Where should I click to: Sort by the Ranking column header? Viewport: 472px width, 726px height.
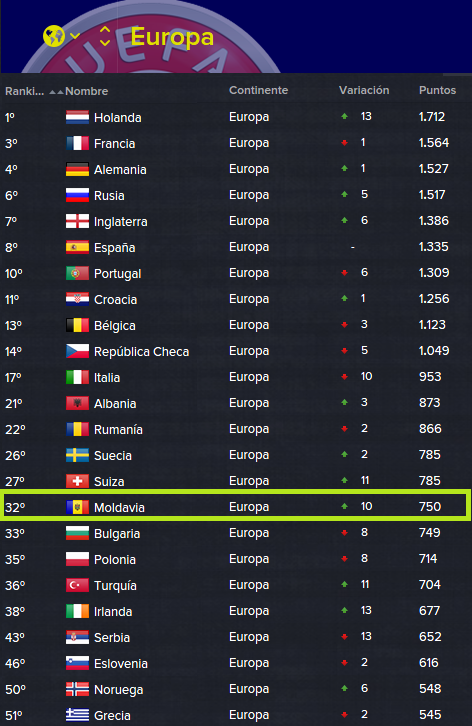tap(24, 91)
